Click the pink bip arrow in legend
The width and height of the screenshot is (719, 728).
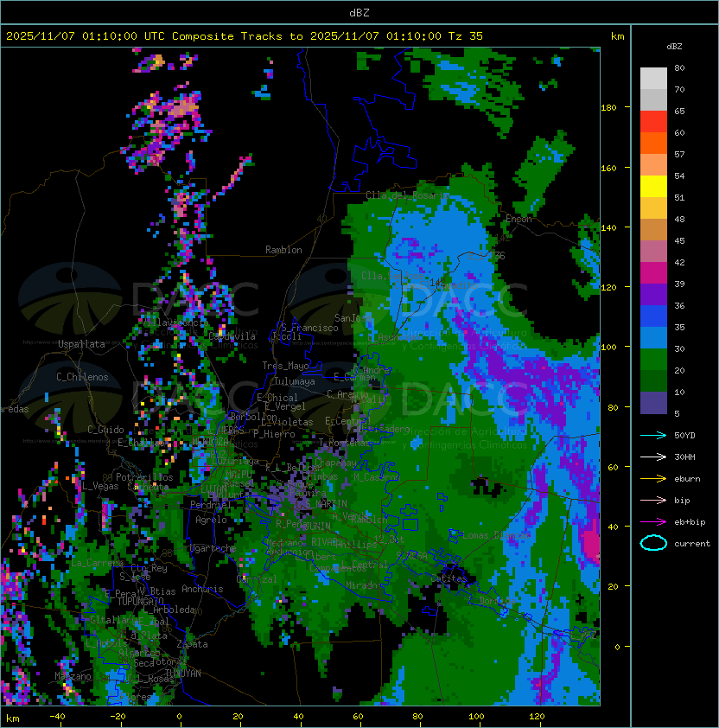(x=653, y=501)
